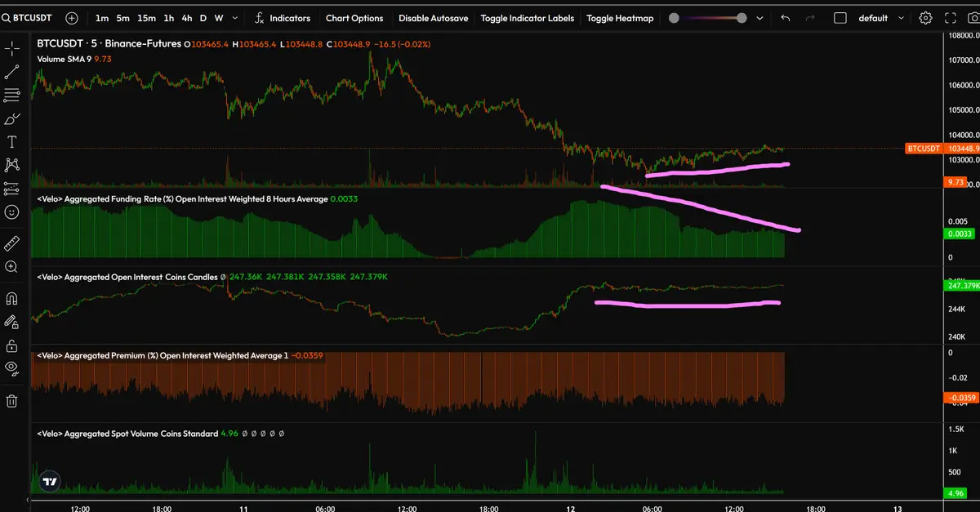This screenshot has height=512, width=980.
Task: Select the trend line drawing tool
Action: [x=12, y=73]
